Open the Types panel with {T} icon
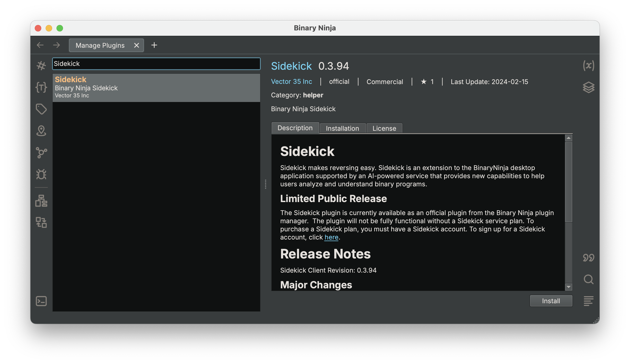 point(41,87)
